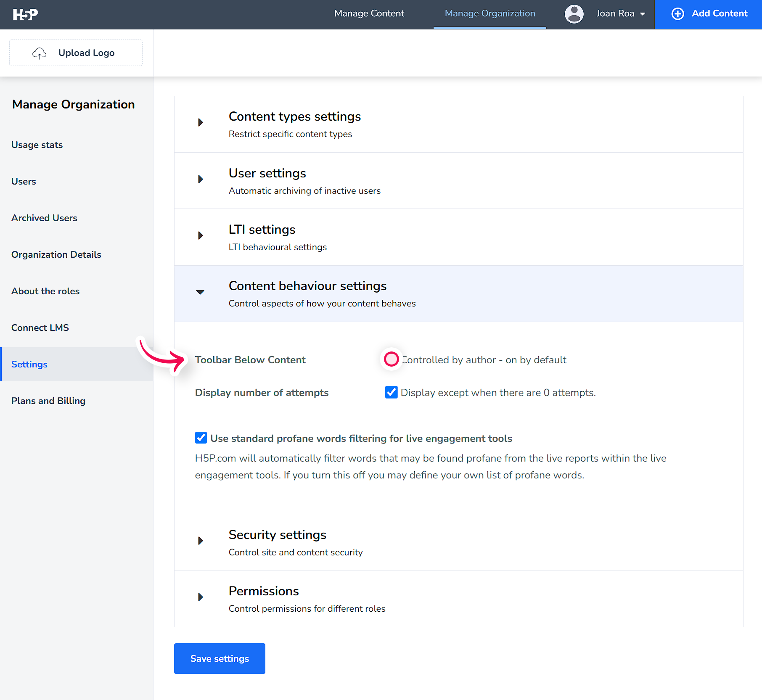Screen dimensions: 762x700
Task: Expand Content types settings
Action: pyautogui.click(x=200, y=122)
